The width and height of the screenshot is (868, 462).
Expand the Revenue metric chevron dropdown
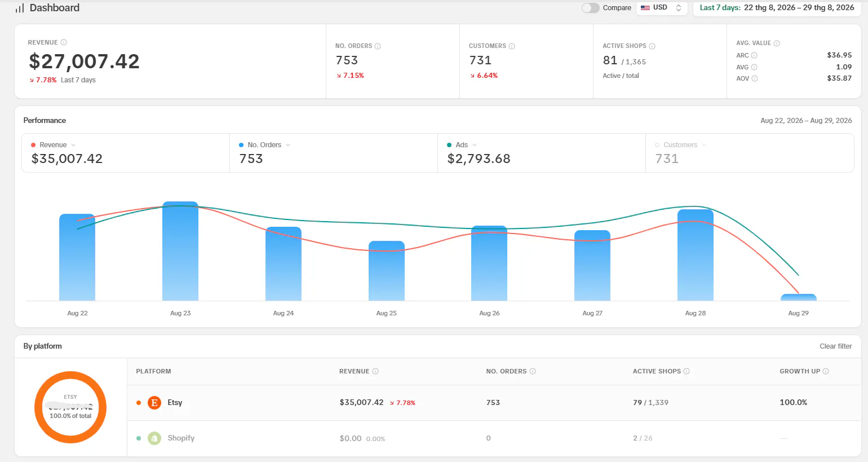pyautogui.click(x=73, y=145)
